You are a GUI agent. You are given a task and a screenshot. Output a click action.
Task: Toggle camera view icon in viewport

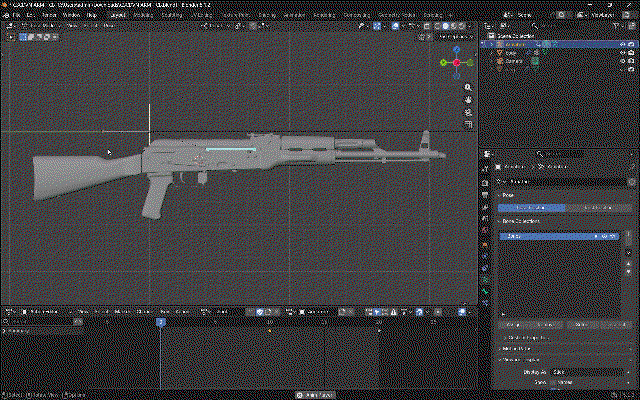(468, 112)
